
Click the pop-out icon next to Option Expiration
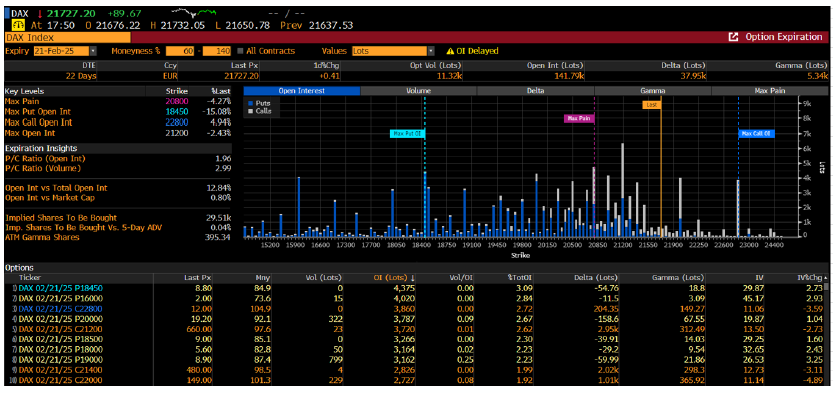coord(733,37)
